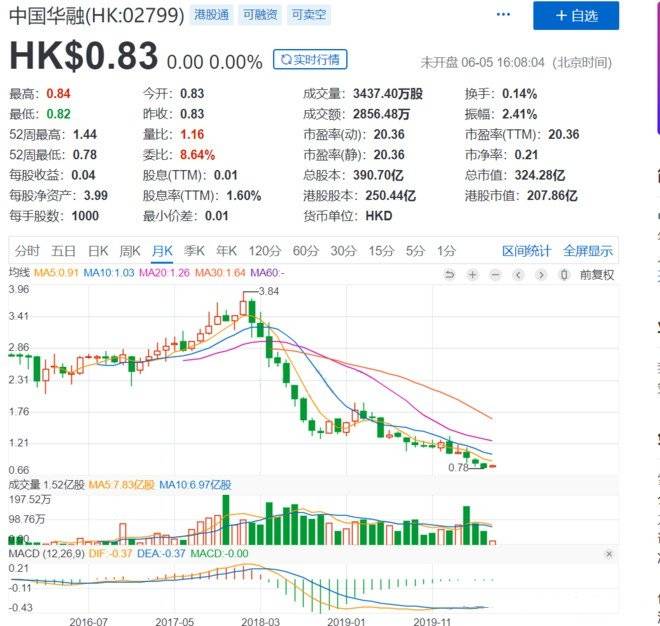
Task: Click the 总市值 324.28亿 value
Action: pyautogui.click(x=540, y=175)
